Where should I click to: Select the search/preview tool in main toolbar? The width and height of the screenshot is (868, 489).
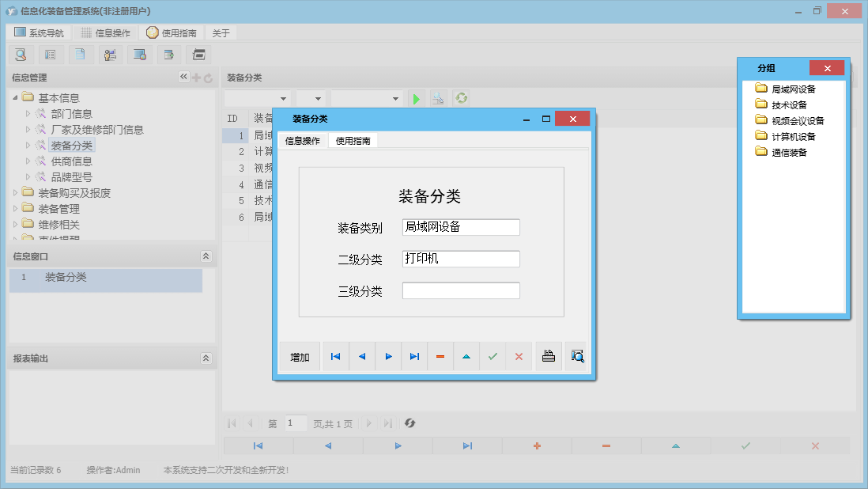click(21, 55)
